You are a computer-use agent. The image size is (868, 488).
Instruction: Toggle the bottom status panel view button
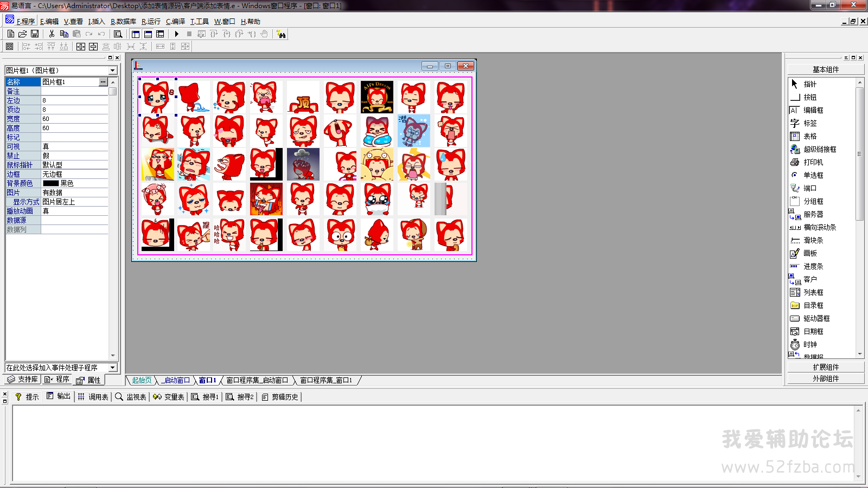click(148, 34)
